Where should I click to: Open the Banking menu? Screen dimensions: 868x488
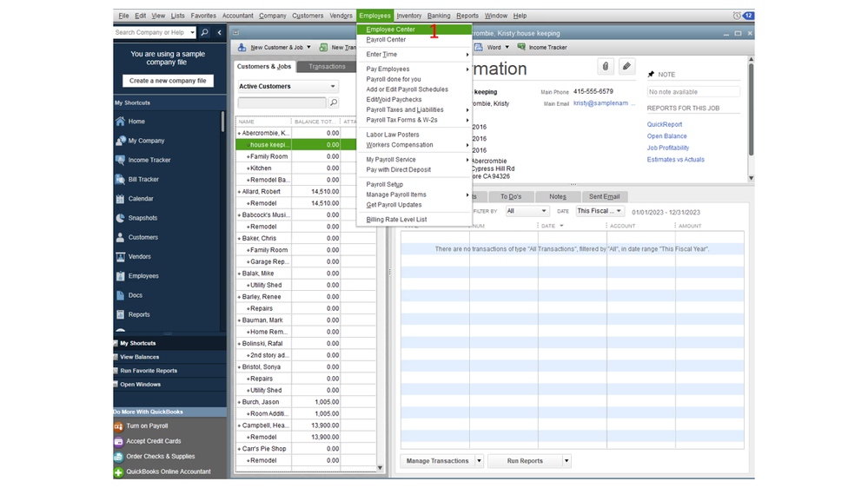pyautogui.click(x=439, y=16)
